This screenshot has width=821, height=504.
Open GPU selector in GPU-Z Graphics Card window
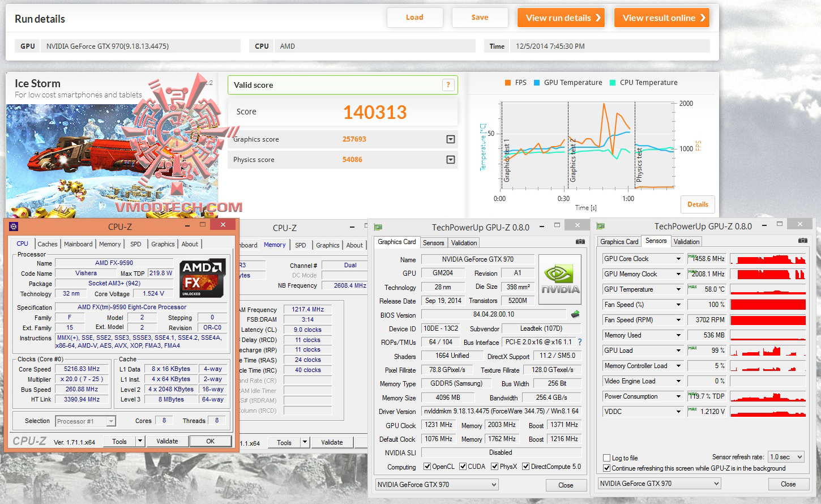[x=437, y=485]
